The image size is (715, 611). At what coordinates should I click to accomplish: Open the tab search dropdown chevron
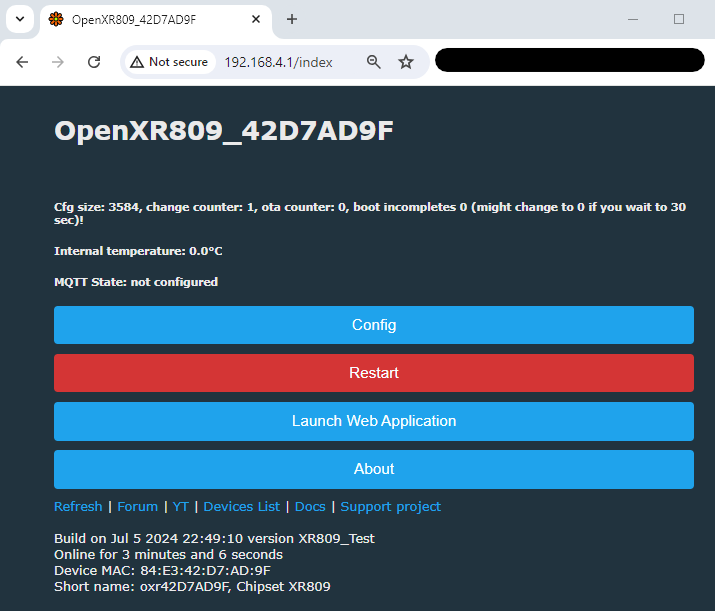(x=20, y=19)
